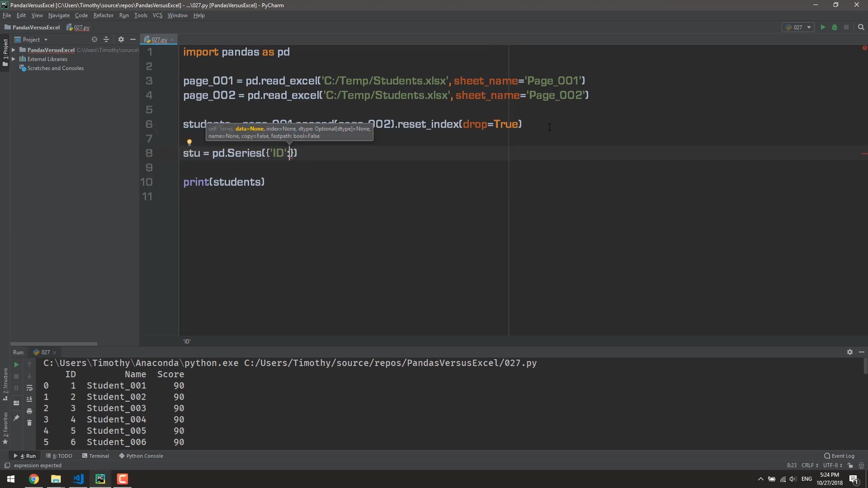Open Windows Start menu
This screenshot has width=868, height=488.
11,479
